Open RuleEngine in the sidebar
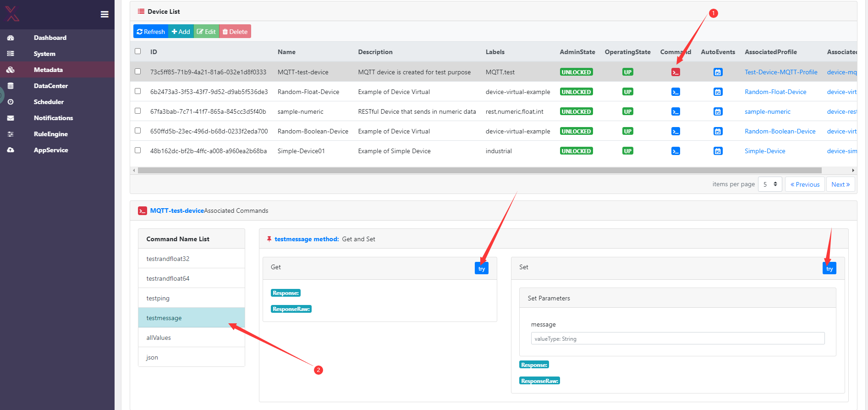The width and height of the screenshot is (868, 410). click(50, 134)
